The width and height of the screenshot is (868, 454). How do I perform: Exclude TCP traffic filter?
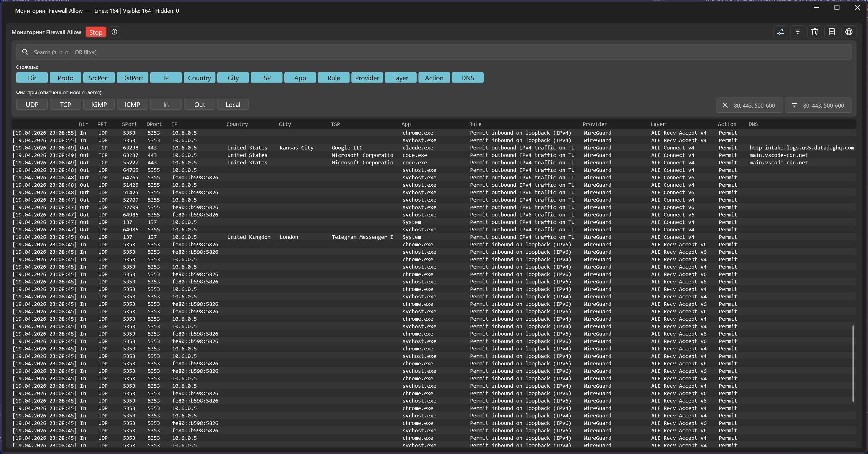pos(66,104)
